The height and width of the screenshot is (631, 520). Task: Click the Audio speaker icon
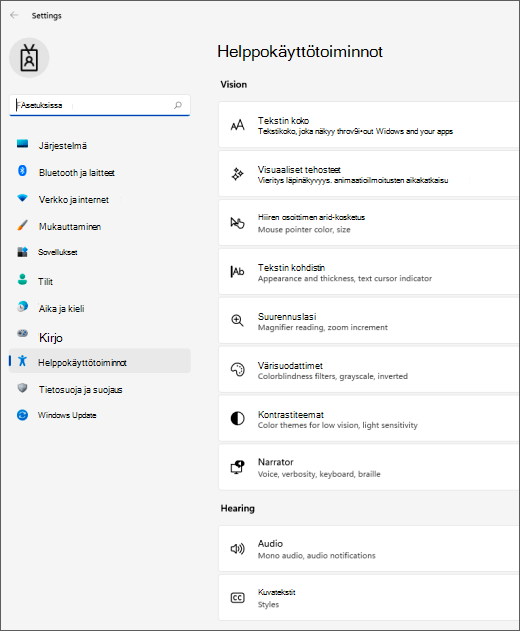click(237, 549)
